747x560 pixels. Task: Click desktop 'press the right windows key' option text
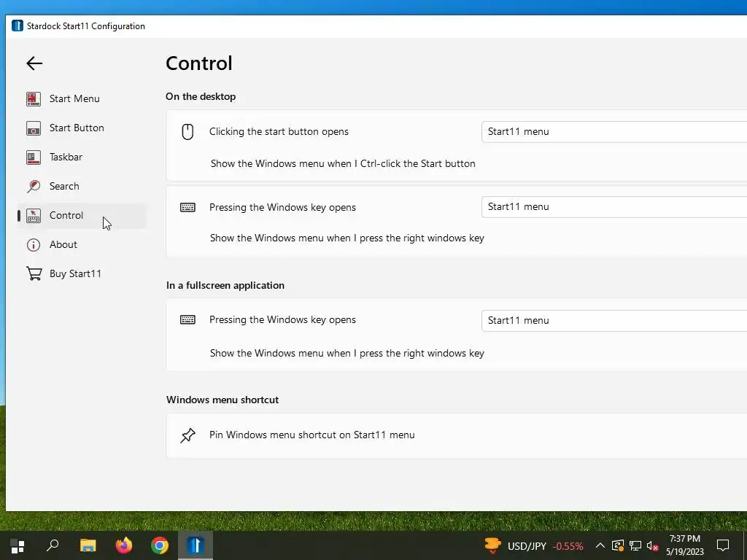(347, 238)
